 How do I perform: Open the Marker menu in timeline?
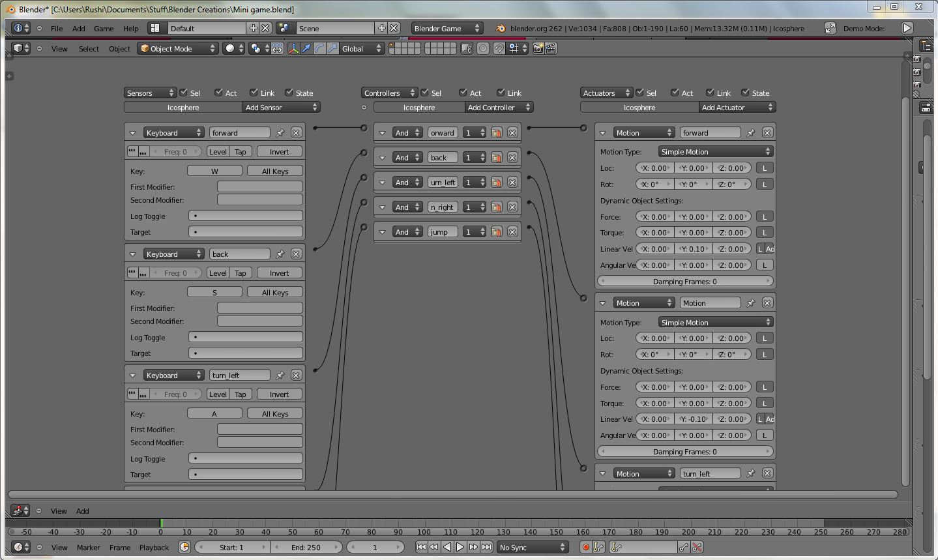tap(88, 547)
